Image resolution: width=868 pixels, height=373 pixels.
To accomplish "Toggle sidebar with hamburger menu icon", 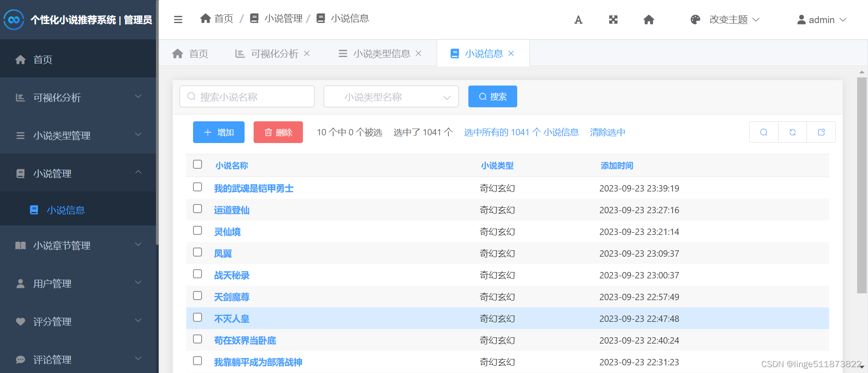I will coord(178,19).
